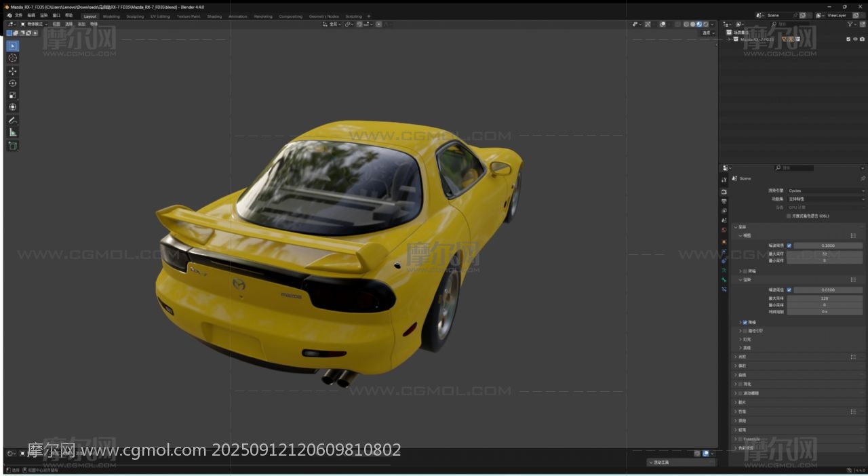
Task: Switch to material preview shading
Action: (700, 24)
